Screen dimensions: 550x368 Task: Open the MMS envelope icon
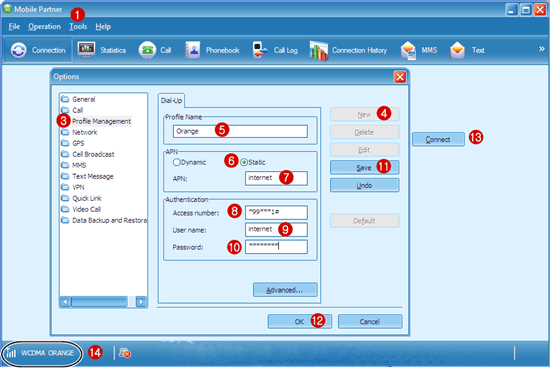coord(408,51)
